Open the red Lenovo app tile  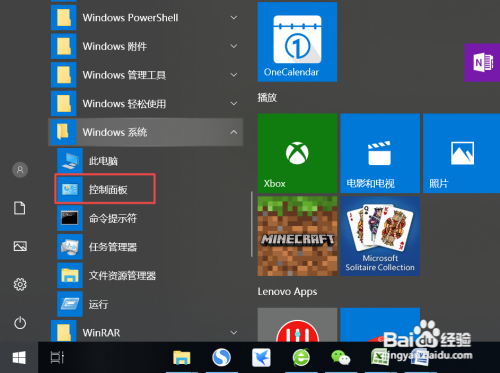click(x=297, y=325)
